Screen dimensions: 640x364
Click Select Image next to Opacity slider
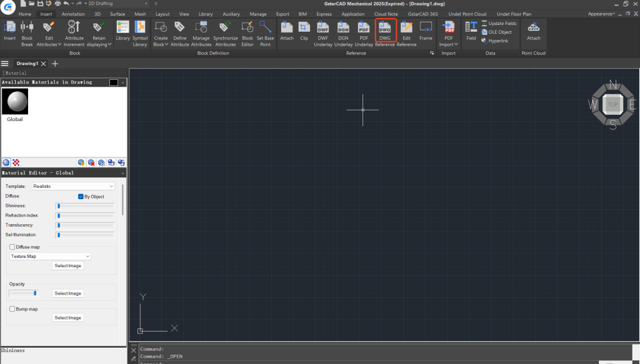pos(67,293)
